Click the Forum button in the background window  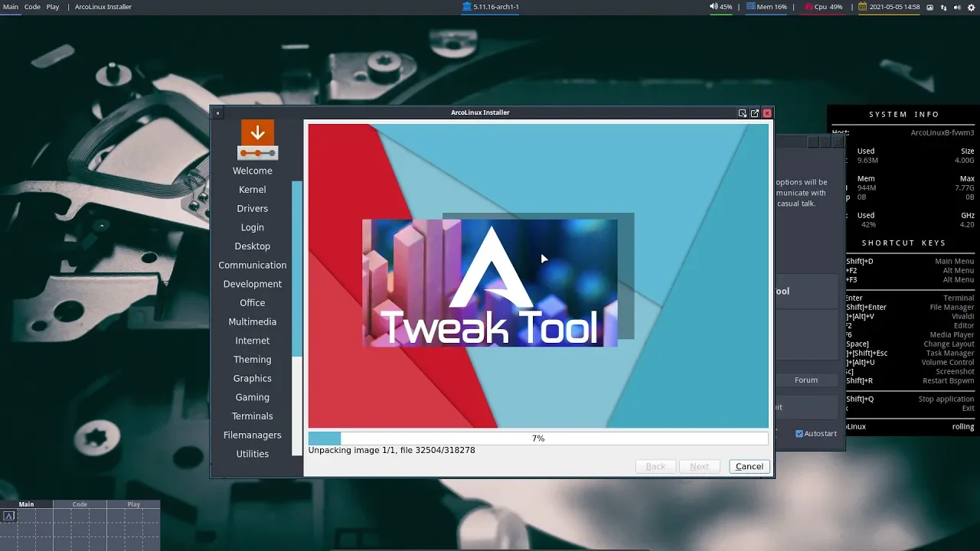coord(806,380)
